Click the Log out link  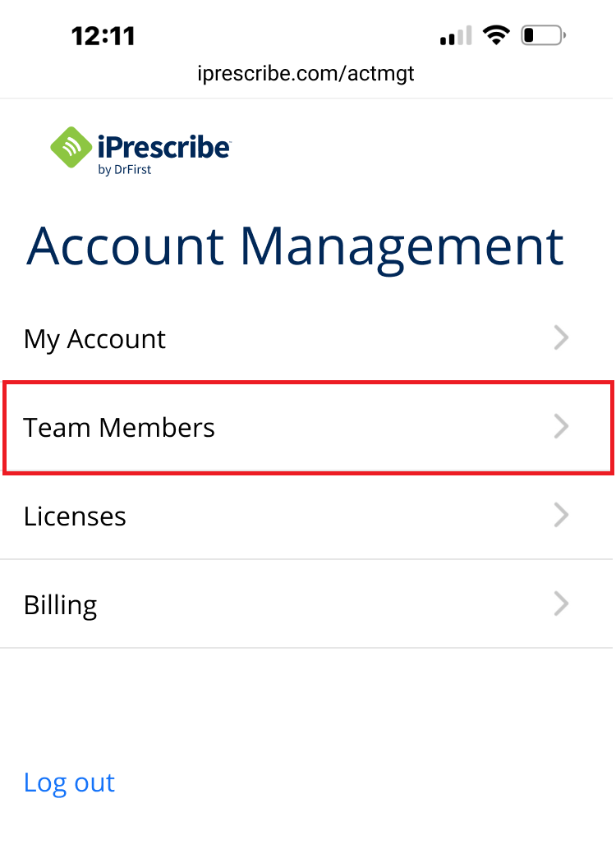coord(69,782)
